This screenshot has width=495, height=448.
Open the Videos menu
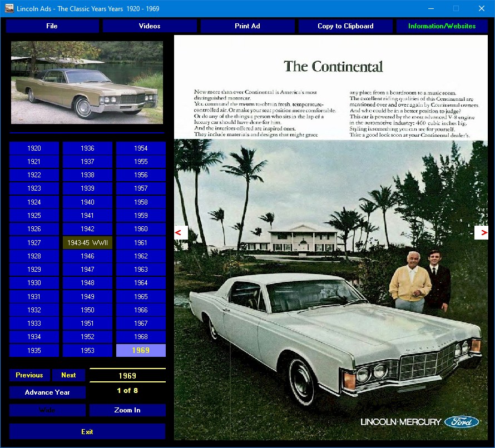pyautogui.click(x=150, y=26)
